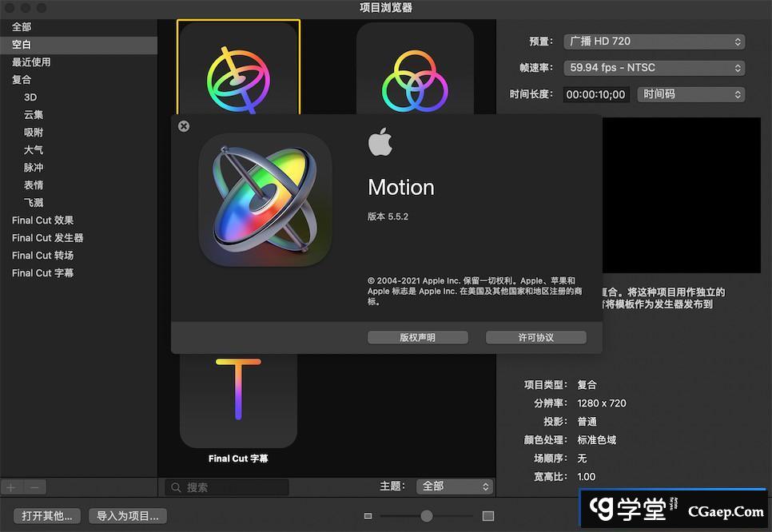Click the Motion app icon in About dialog
This screenshot has height=532, width=772.
[x=265, y=200]
